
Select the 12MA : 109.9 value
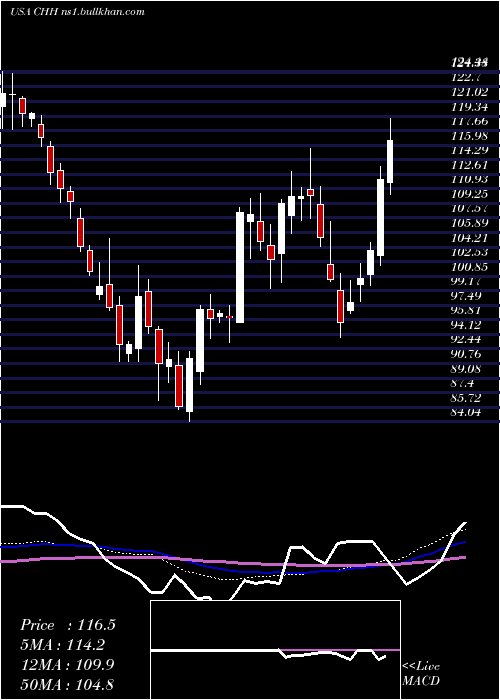click(x=68, y=665)
